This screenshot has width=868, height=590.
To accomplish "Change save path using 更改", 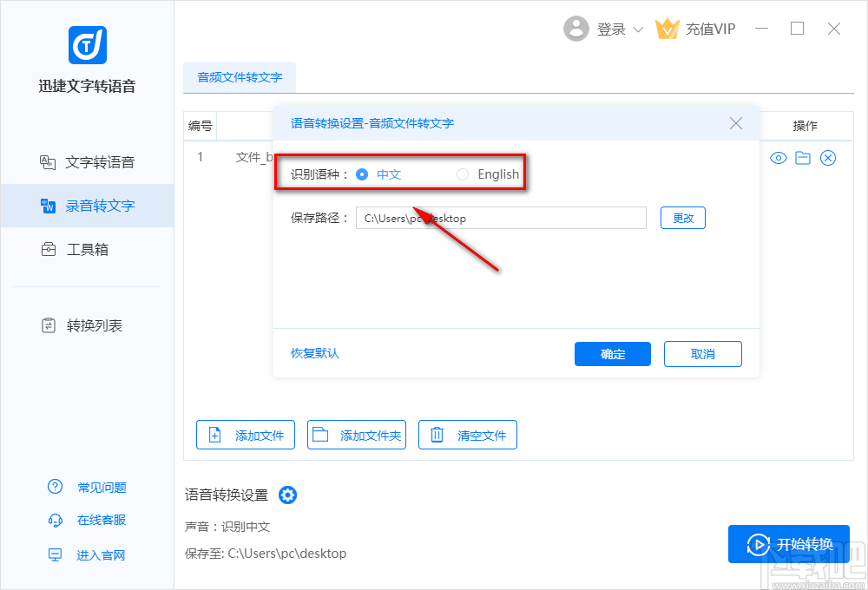I will point(683,218).
